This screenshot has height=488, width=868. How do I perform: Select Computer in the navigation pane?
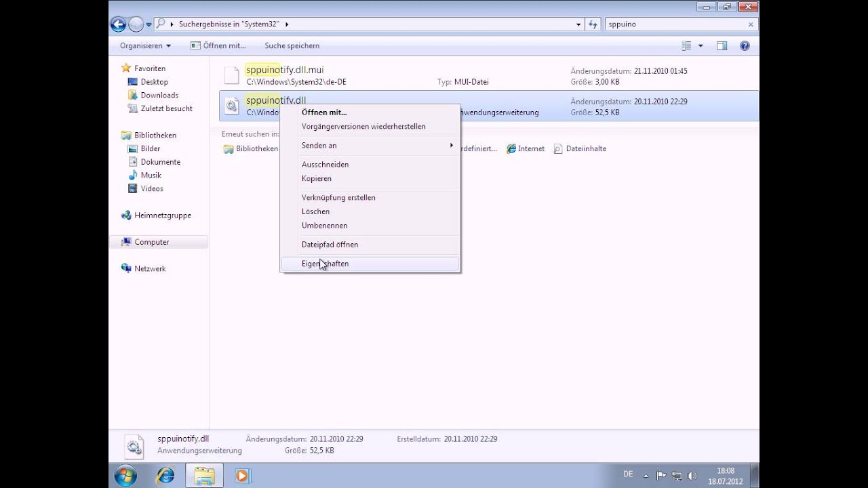point(151,242)
